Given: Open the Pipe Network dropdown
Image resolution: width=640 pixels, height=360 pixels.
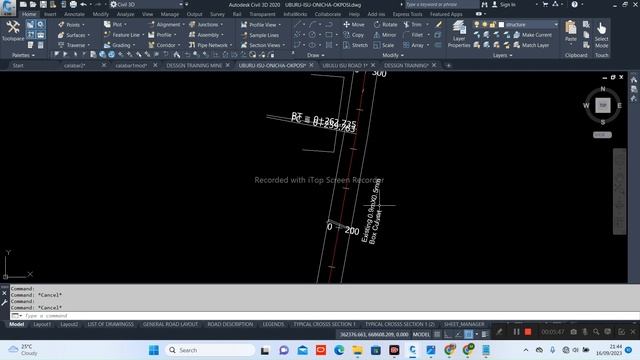Looking at the screenshot, I should click(x=211, y=45).
